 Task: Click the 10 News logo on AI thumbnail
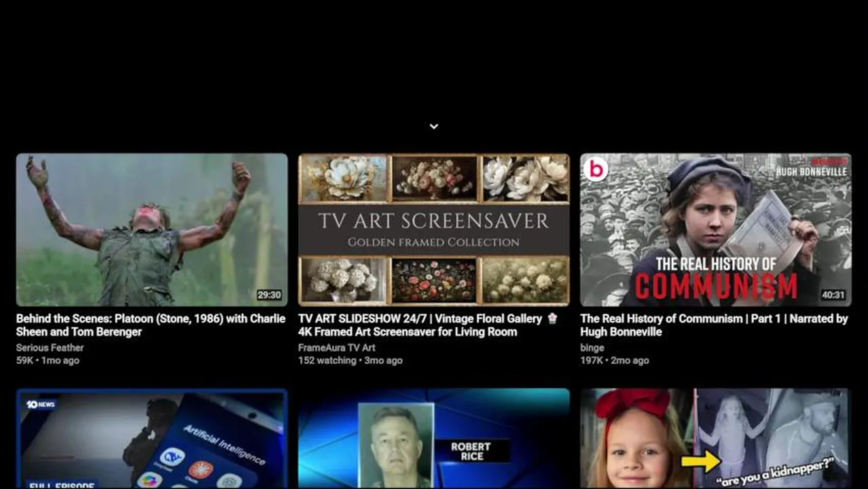coord(41,404)
